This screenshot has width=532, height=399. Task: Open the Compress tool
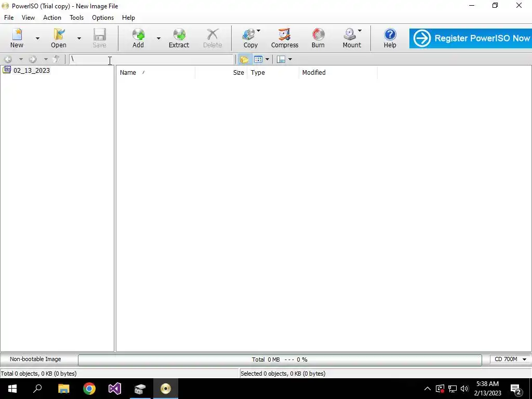pyautogui.click(x=285, y=38)
